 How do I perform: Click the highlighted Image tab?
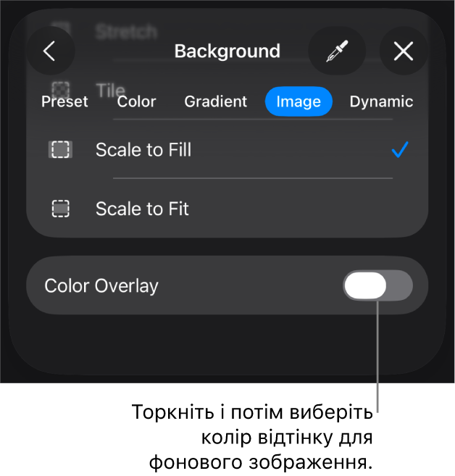point(299,102)
